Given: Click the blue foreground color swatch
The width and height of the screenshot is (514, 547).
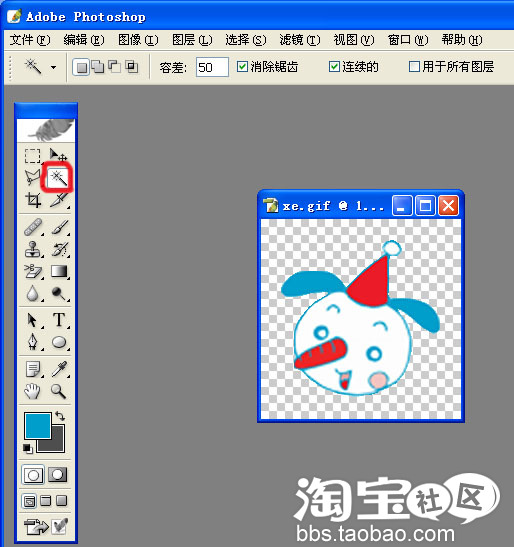Looking at the screenshot, I should 37,426.
